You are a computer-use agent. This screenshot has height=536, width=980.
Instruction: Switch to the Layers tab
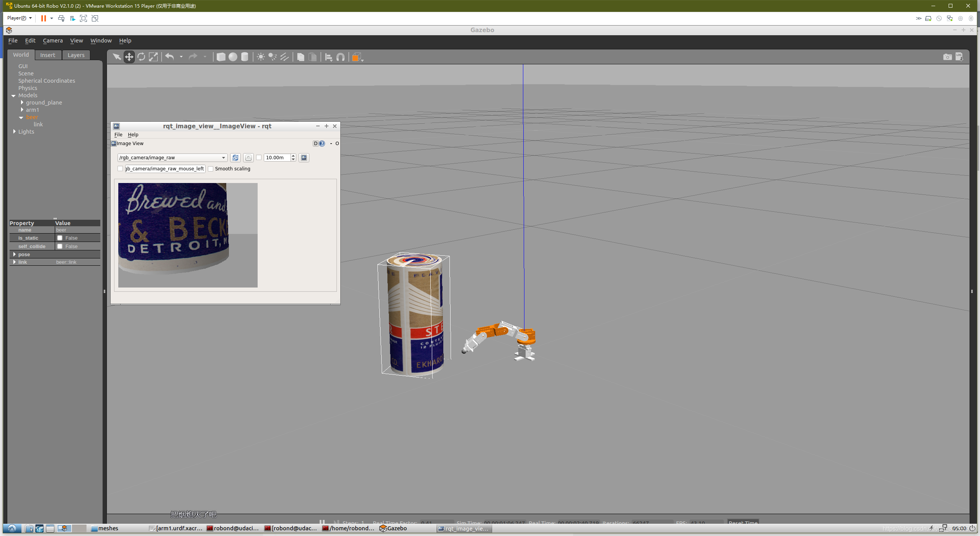(x=76, y=55)
